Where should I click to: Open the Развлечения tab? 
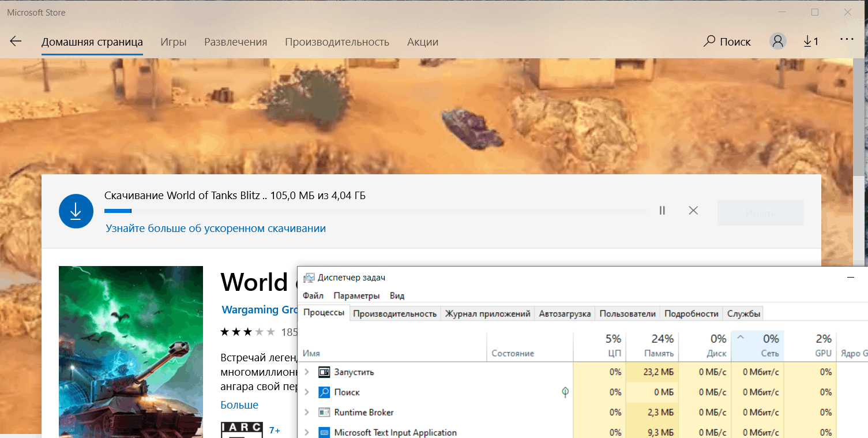[236, 42]
